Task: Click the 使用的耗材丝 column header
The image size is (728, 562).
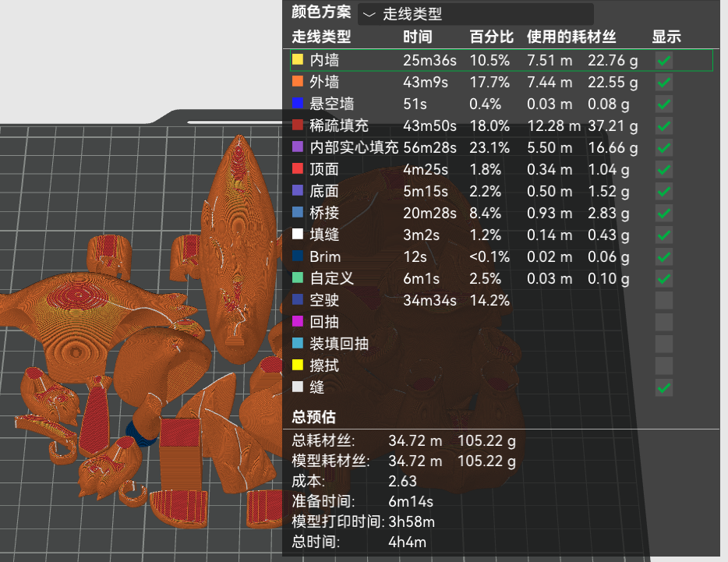Action: click(x=571, y=37)
